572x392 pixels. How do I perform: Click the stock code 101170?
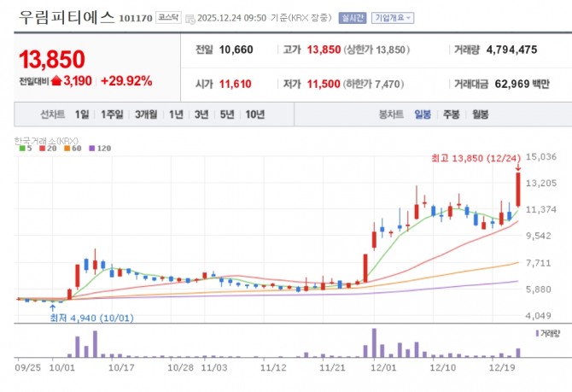click(x=136, y=18)
